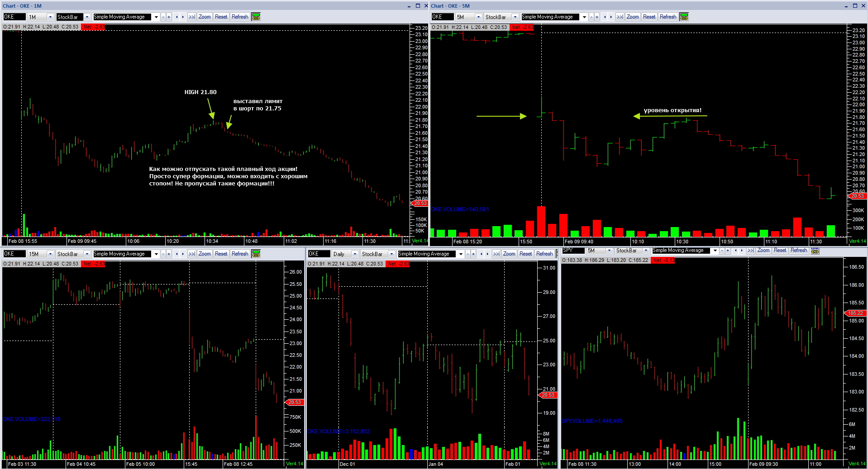
Task: Click the OKE:VOLUME=140,581 label in the 5M chart
Action: (x=460, y=209)
